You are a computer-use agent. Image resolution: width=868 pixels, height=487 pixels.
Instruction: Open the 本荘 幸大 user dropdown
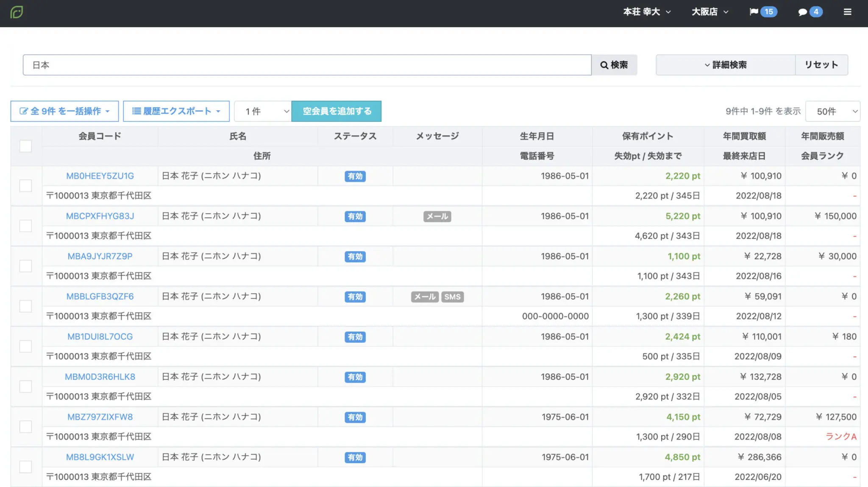click(x=647, y=12)
